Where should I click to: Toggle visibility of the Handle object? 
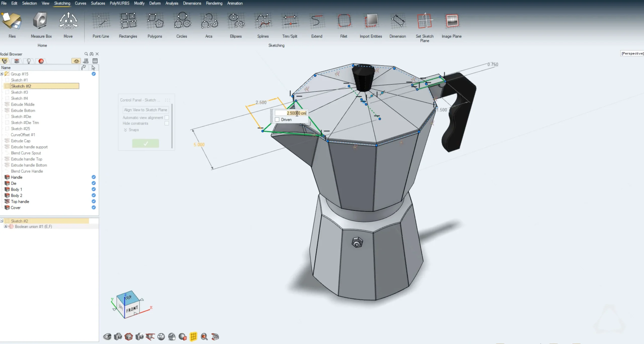pos(94,177)
